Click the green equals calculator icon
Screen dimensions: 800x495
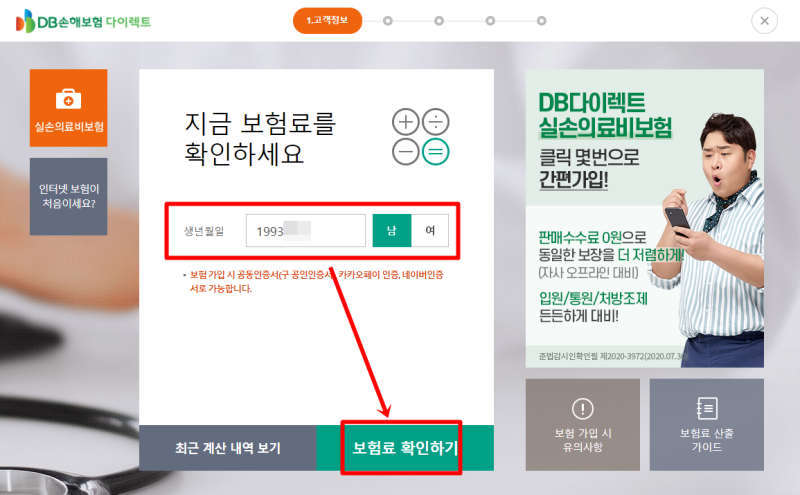pyautogui.click(x=436, y=152)
